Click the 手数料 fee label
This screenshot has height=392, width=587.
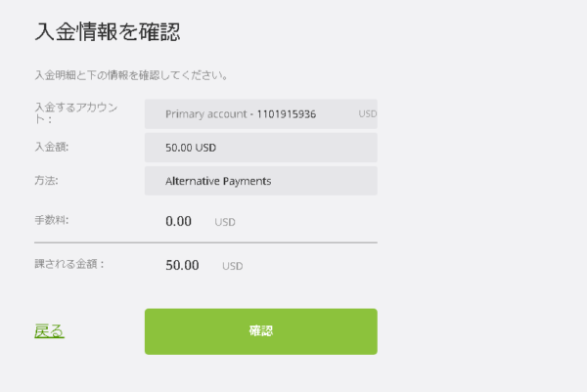[53, 221]
